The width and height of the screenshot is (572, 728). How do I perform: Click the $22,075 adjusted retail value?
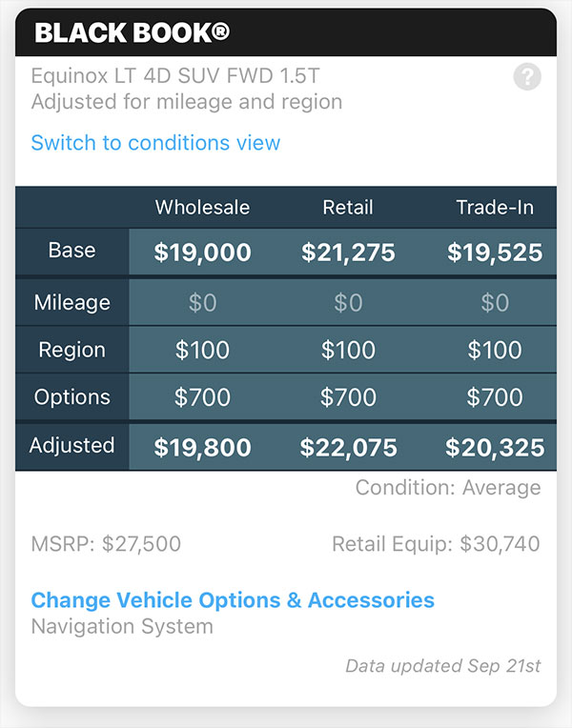[348, 447]
